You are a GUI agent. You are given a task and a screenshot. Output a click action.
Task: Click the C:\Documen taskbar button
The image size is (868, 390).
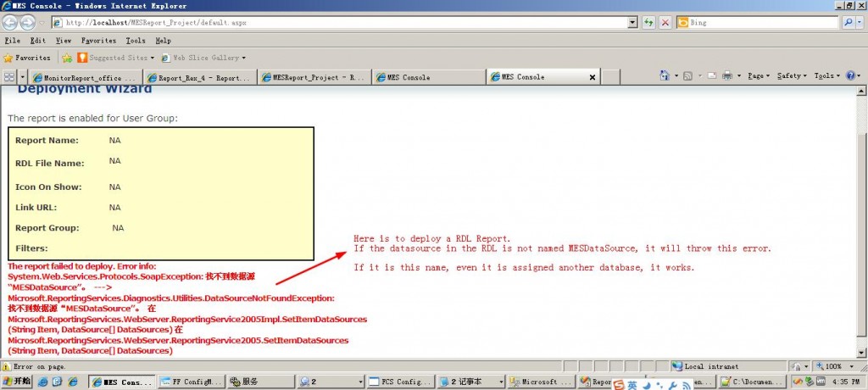753,382
